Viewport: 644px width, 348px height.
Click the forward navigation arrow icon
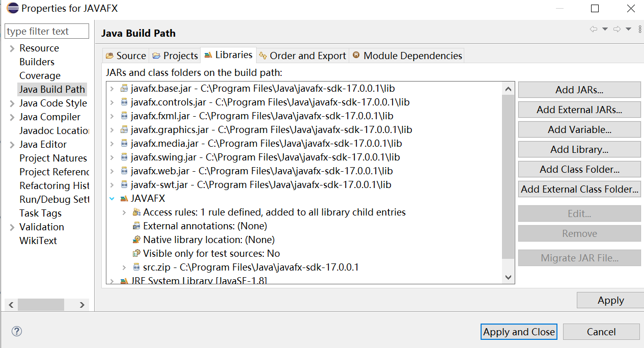[x=617, y=30]
